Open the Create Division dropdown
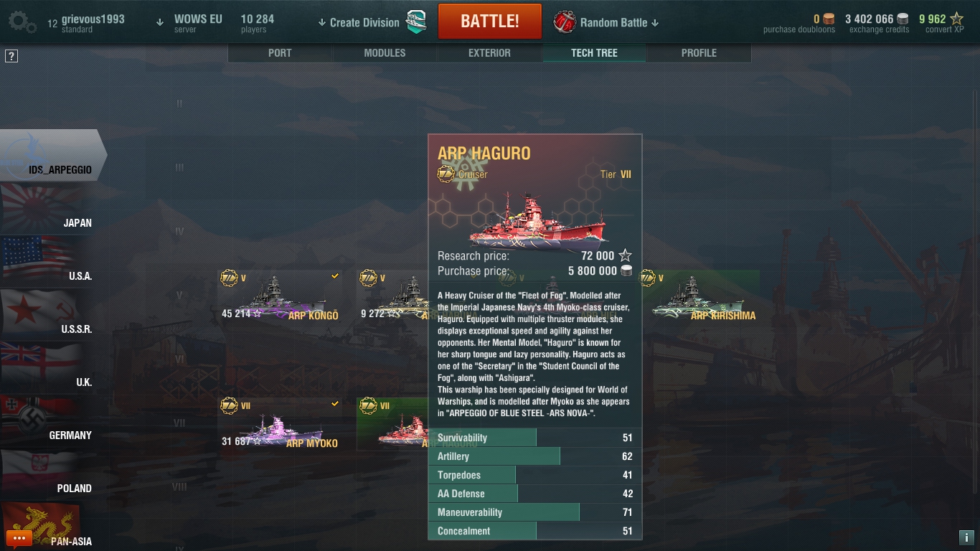 tap(359, 22)
